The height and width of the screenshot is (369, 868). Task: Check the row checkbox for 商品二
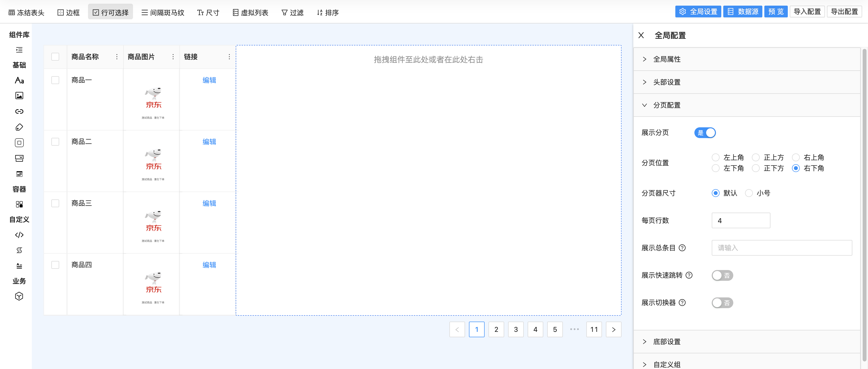pos(55,142)
